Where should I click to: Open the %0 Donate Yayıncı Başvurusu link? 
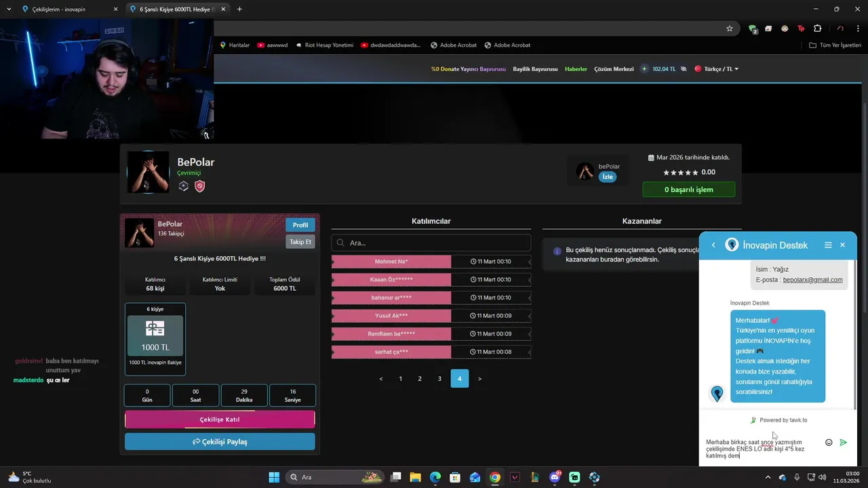coord(469,69)
